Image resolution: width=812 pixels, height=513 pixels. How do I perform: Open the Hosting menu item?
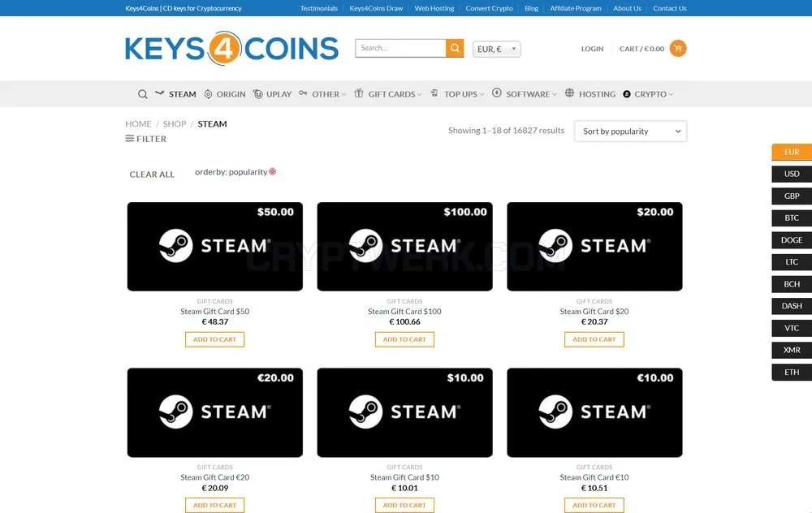click(597, 94)
